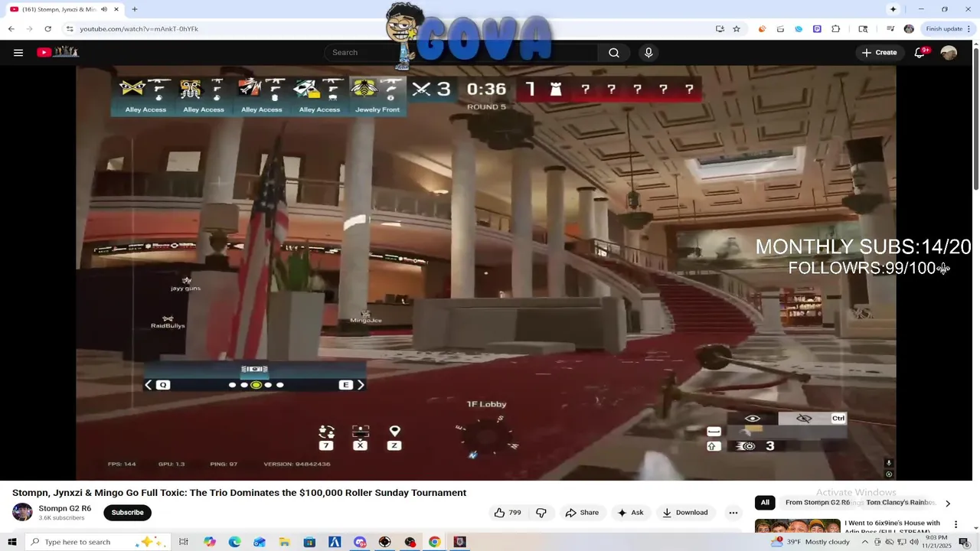Screen dimensions: 980x551
Task: Click the address bar URL
Action: tap(139, 29)
